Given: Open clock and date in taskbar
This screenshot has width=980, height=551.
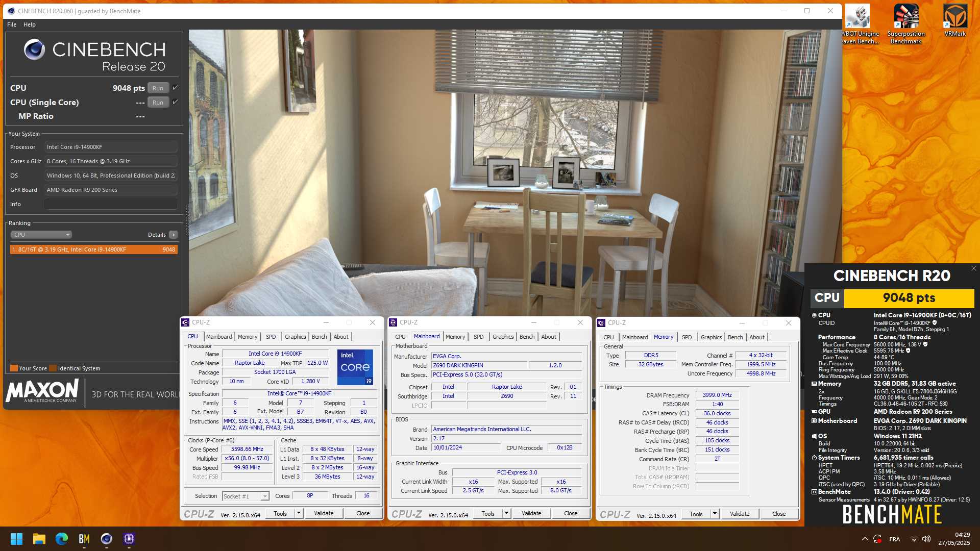Looking at the screenshot, I should click(x=954, y=539).
